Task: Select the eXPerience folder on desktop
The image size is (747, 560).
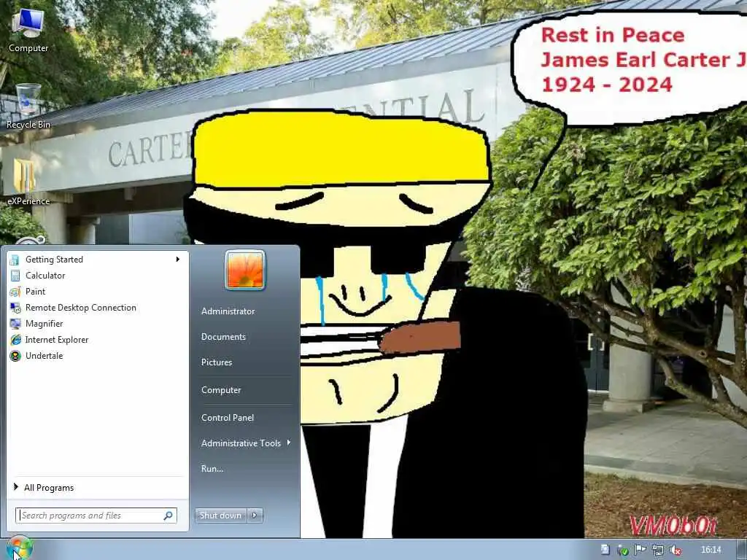Action: coord(28,182)
